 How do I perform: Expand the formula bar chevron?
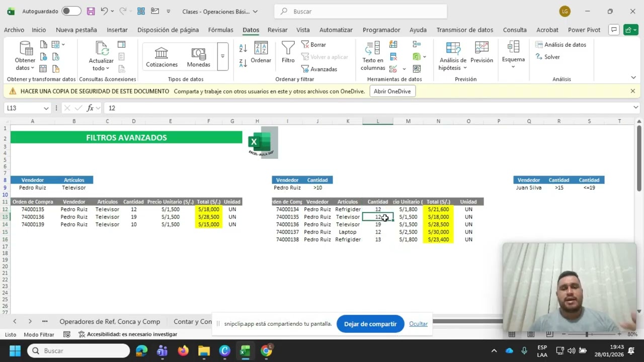tap(635, 108)
